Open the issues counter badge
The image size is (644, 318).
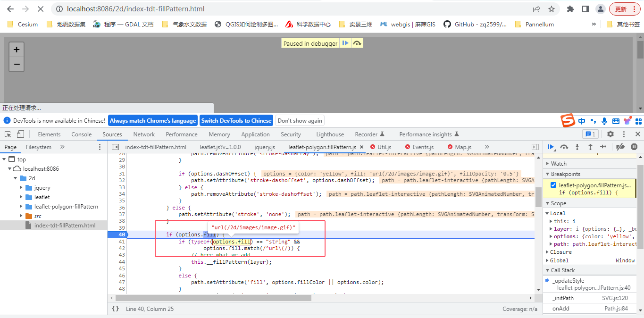(x=591, y=134)
